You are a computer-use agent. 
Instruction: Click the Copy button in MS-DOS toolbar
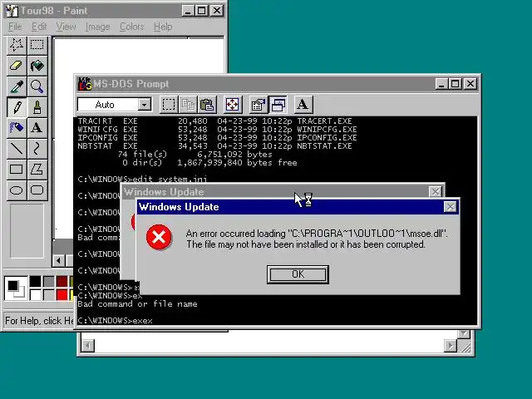[189, 105]
